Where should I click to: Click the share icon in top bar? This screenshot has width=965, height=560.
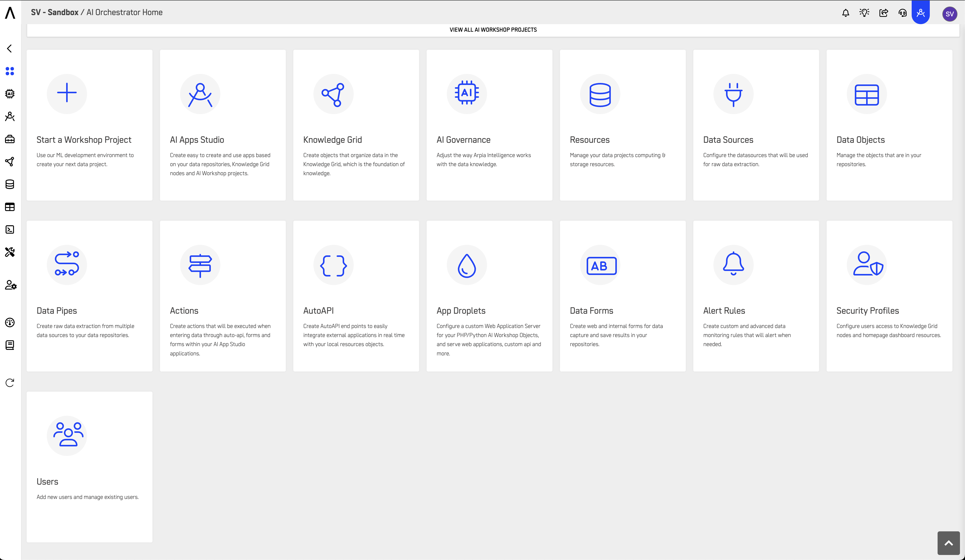click(x=883, y=13)
